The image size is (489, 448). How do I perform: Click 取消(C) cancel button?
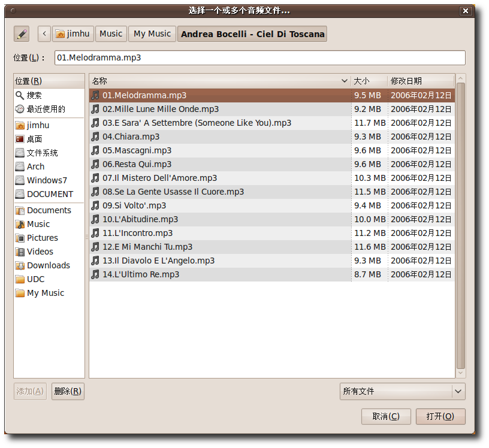pyautogui.click(x=386, y=416)
